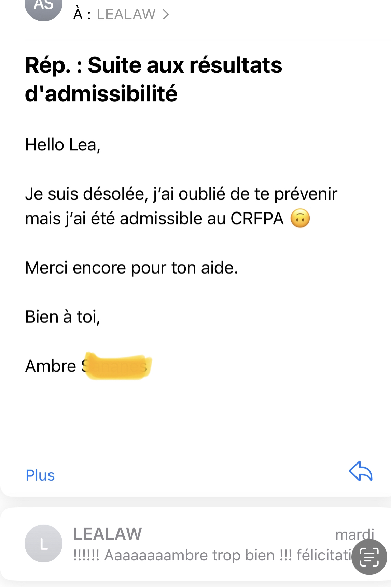Tap the AS sender avatar

[44, 7]
